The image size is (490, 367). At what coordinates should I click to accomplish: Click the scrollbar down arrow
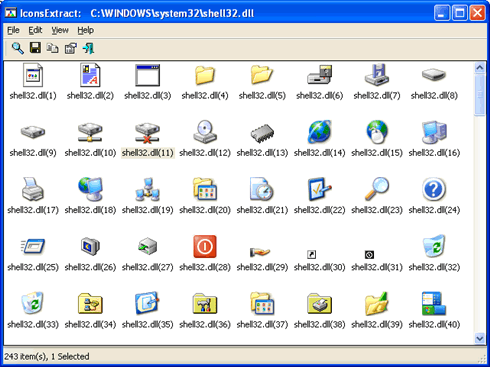point(480,338)
